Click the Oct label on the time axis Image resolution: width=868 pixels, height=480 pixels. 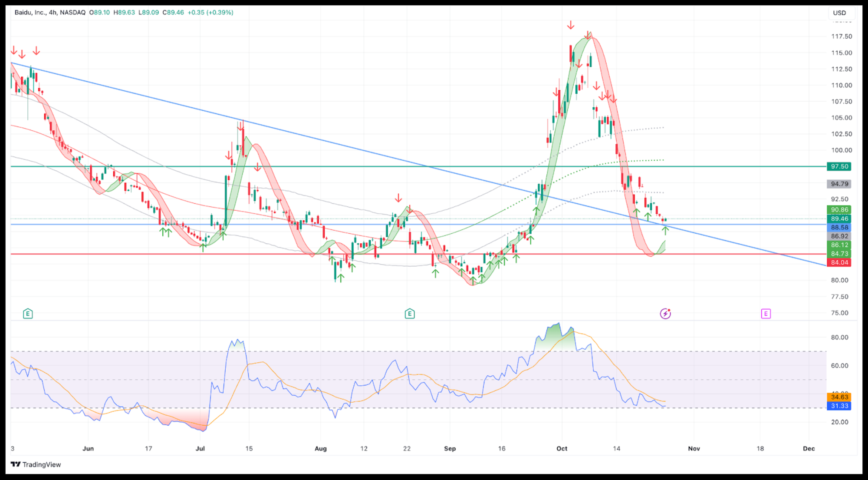coord(562,448)
